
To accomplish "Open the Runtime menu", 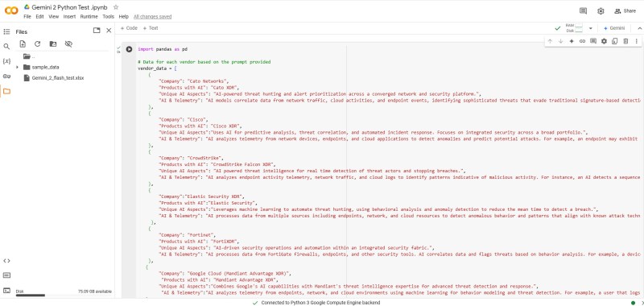I will (89, 17).
